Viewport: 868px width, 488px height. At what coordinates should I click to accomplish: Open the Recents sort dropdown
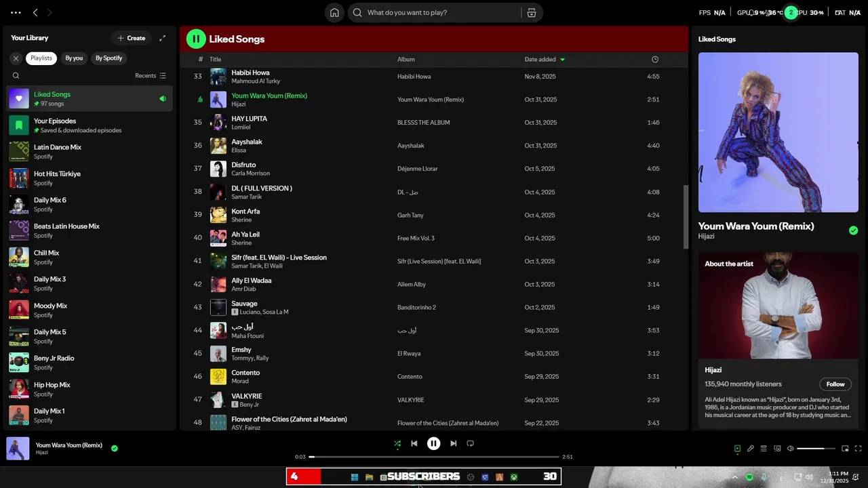click(151, 76)
